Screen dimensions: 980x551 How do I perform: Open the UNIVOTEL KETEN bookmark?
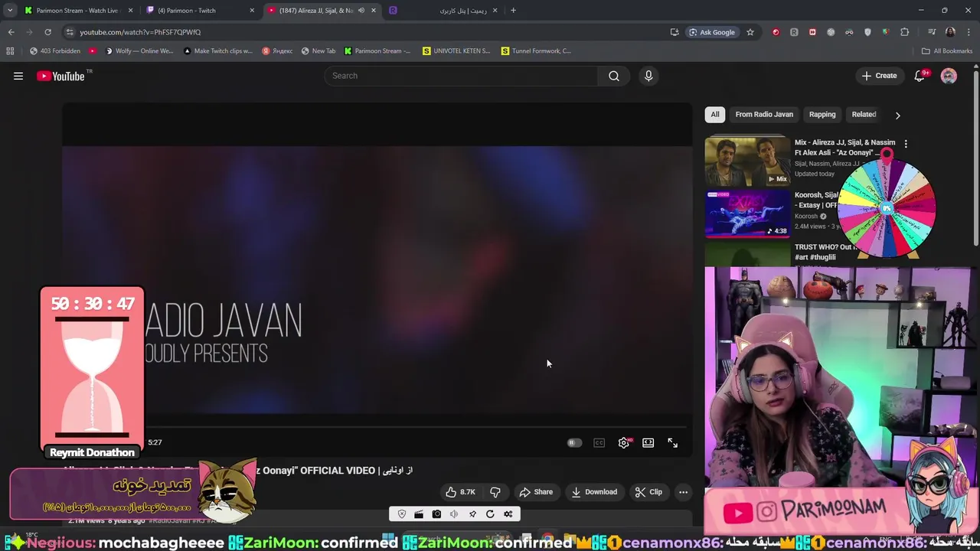456,51
